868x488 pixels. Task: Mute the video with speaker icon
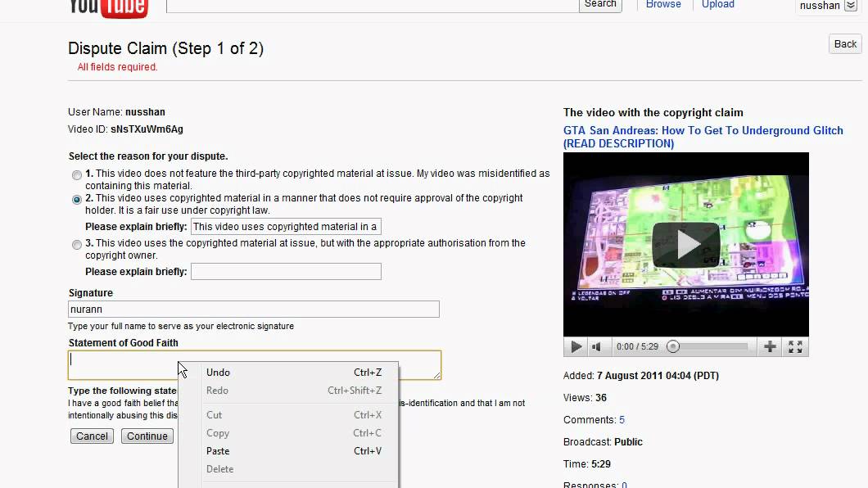(597, 347)
